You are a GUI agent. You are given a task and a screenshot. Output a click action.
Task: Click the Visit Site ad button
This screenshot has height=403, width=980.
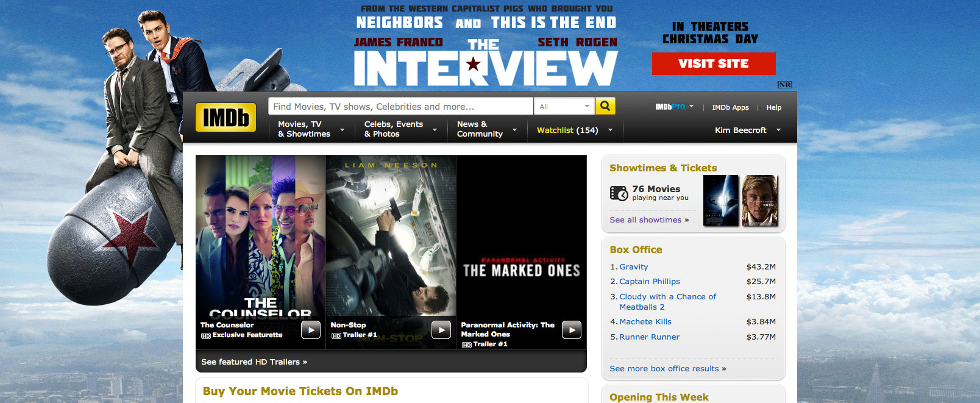pyautogui.click(x=714, y=63)
